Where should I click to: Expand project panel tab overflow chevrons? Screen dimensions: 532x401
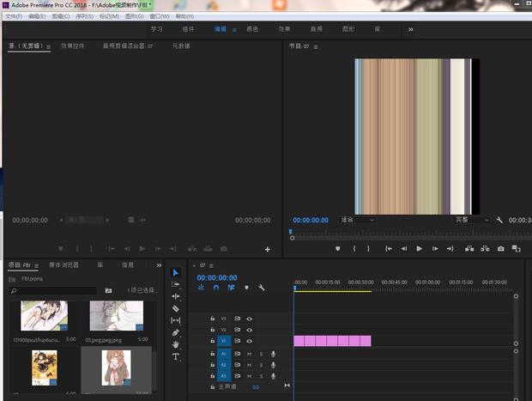[159, 265]
